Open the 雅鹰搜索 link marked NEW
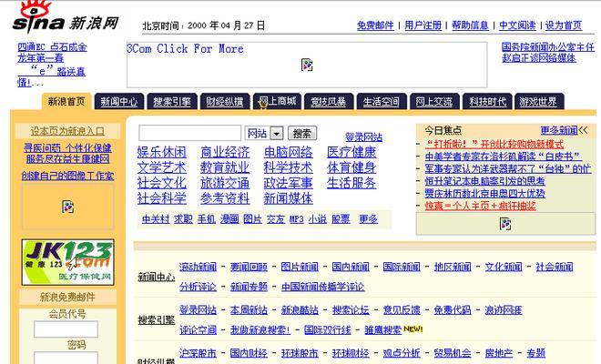 (x=382, y=330)
